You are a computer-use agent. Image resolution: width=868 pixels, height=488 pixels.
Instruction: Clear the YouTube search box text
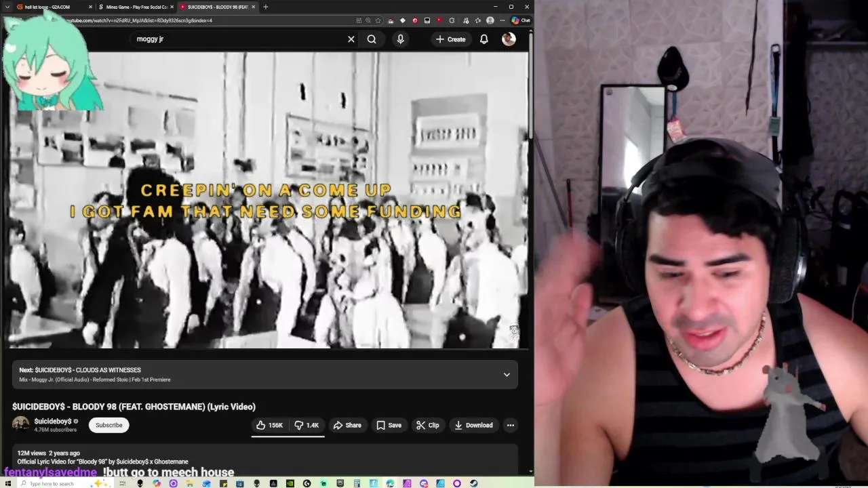pos(351,39)
